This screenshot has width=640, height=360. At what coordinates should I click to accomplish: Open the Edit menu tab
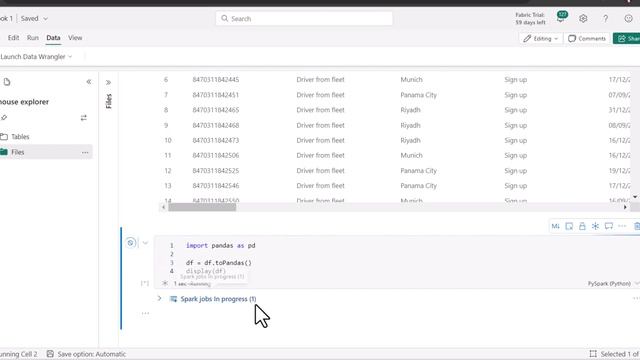(x=13, y=38)
